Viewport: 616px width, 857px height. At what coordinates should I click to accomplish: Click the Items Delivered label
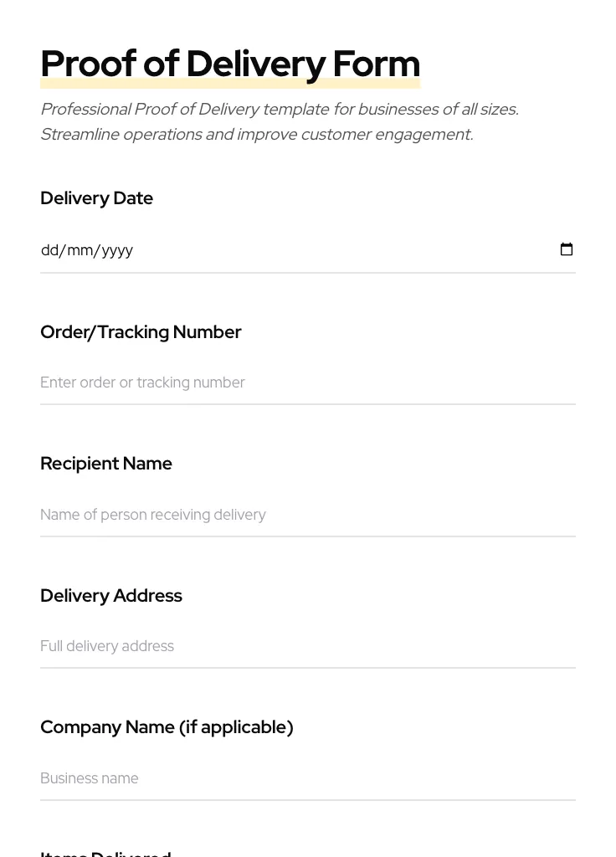click(x=105, y=853)
